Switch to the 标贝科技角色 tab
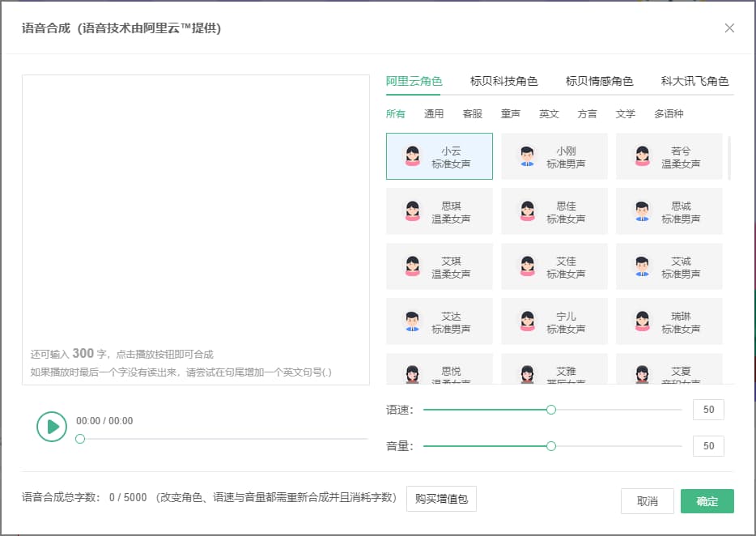This screenshot has height=536, width=756. click(x=503, y=81)
